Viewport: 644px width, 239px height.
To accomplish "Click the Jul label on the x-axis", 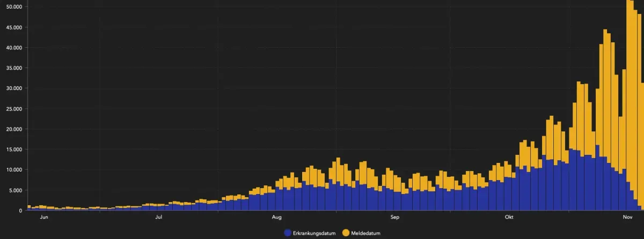I will [x=159, y=217].
